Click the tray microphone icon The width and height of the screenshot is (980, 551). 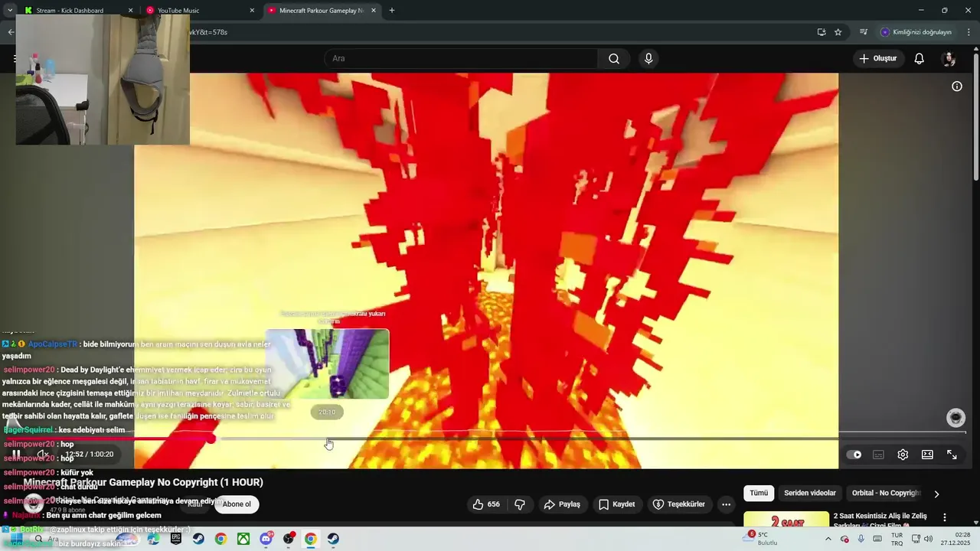click(861, 539)
